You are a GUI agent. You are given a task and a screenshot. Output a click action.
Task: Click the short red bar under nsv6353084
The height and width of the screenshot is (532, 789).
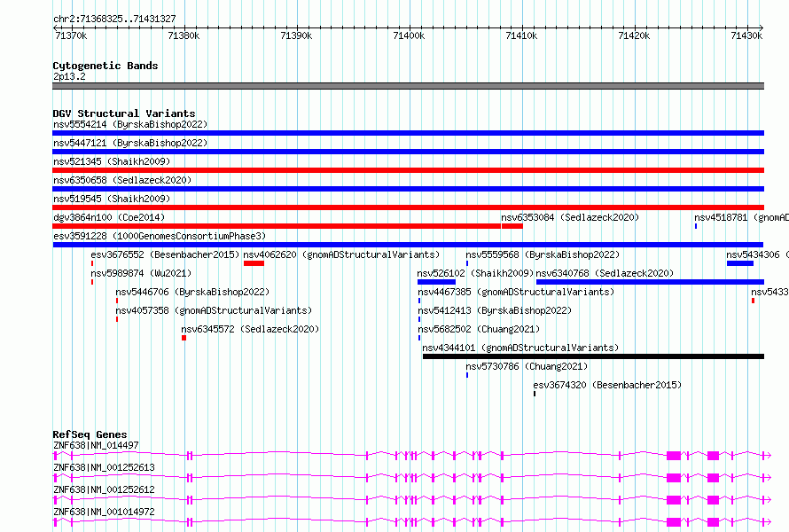pyautogui.click(x=512, y=226)
